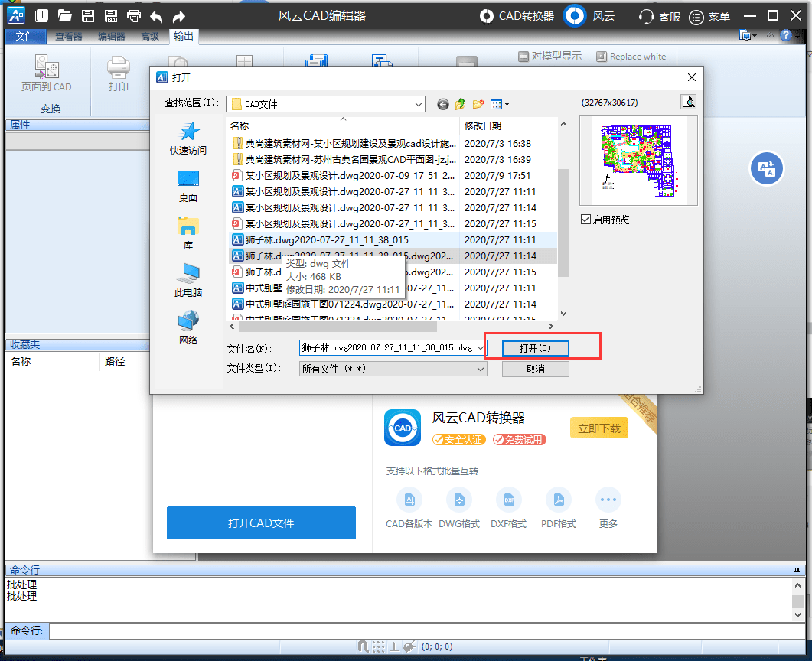
Task: Toggle the 启用预览 preview checkbox
Action: point(585,220)
